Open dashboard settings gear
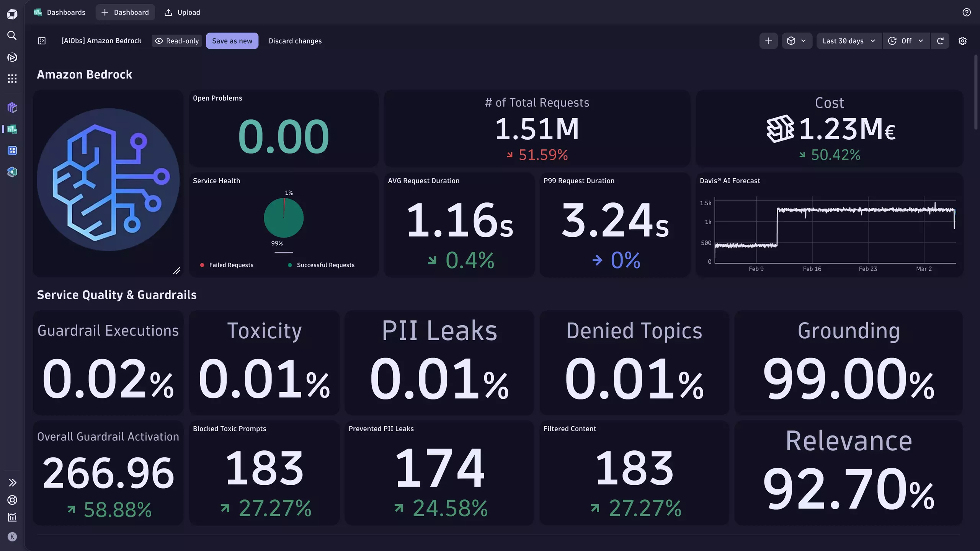Image resolution: width=980 pixels, height=551 pixels. click(962, 41)
